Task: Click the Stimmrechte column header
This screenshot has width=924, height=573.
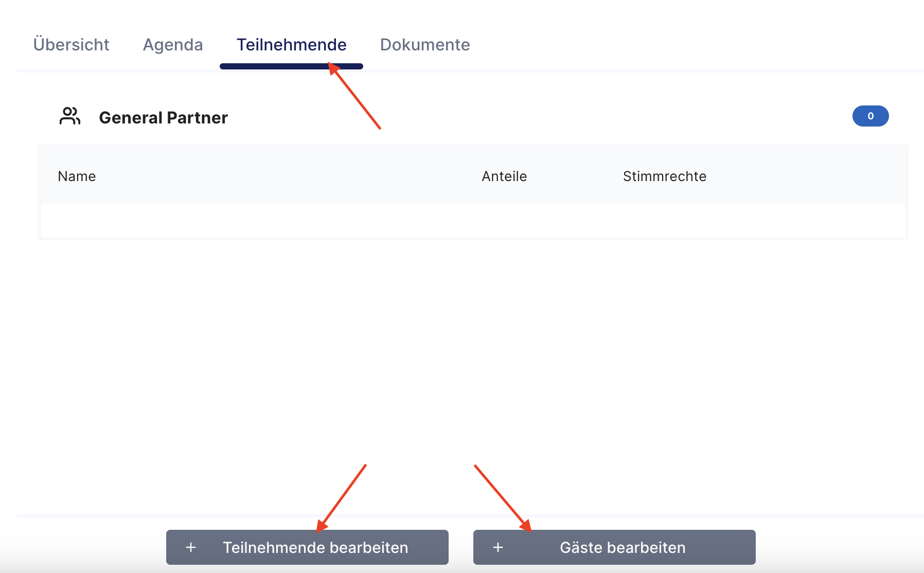Action: point(665,176)
